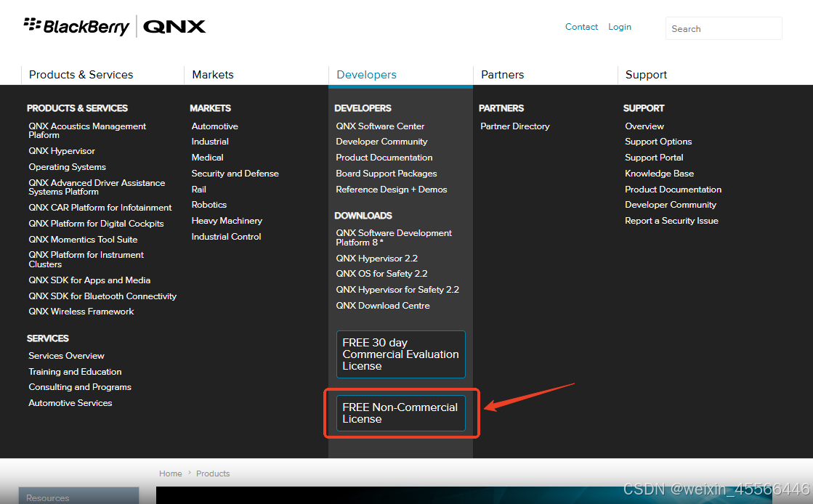The width and height of the screenshot is (813, 504).
Task: Open QNX SDK for Bluetooth Connectivity
Action: tap(102, 296)
